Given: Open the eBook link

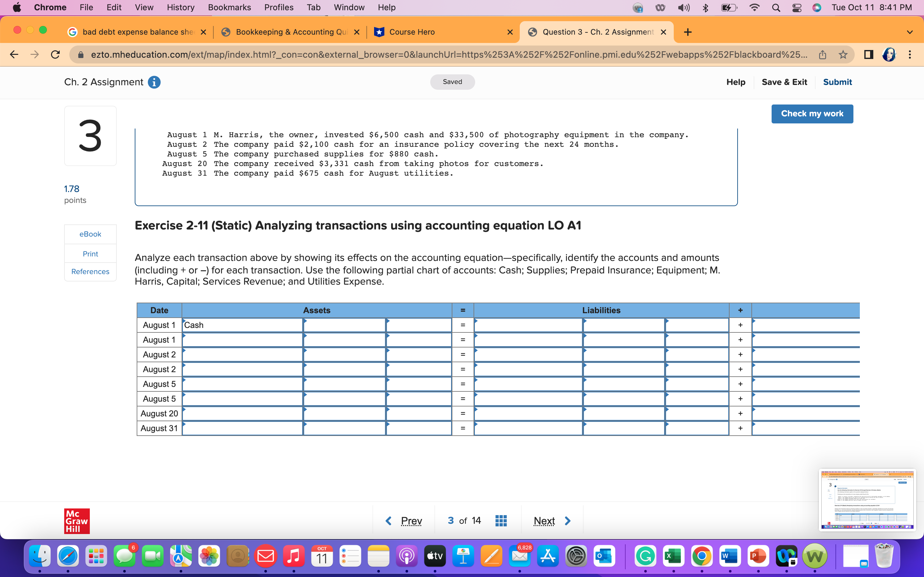Looking at the screenshot, I should point(90,234).
